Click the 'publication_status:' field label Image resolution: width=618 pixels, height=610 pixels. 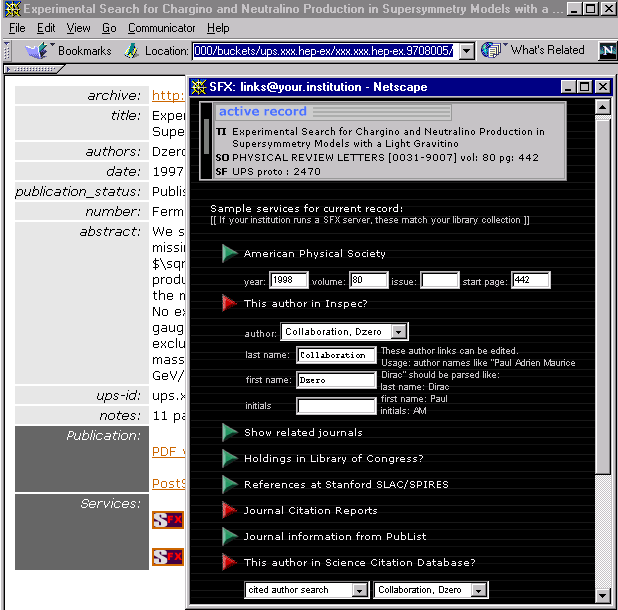click(x=78, y=192)
